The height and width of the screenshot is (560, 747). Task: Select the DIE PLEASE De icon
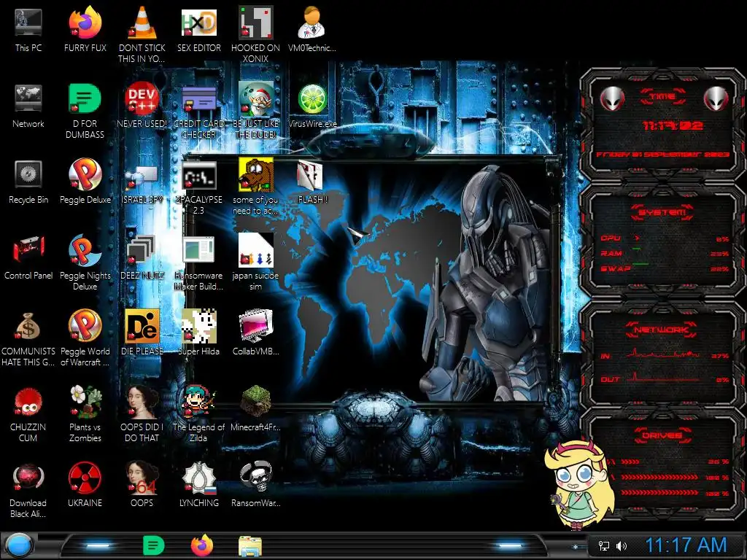coord(142,333)
